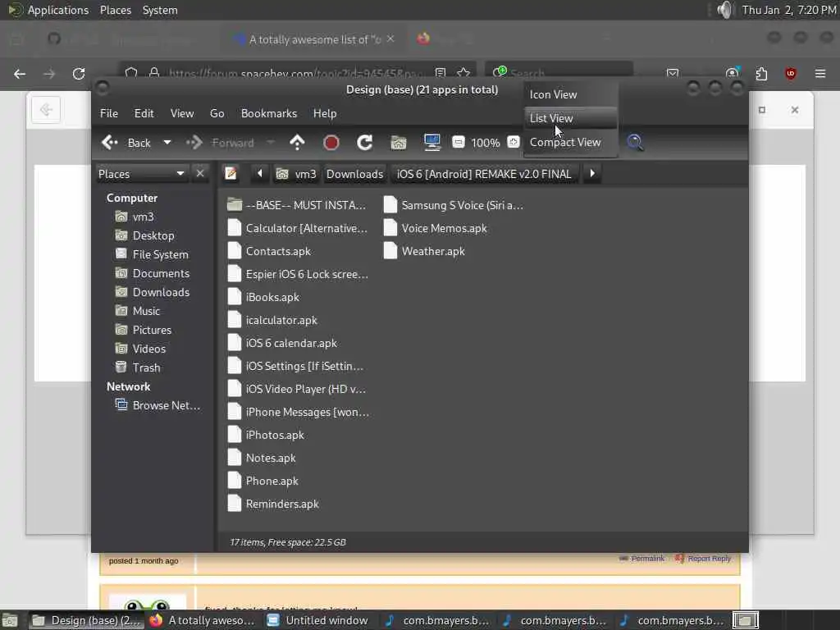Click the red Stop loading icon
The width and height of the screenshot is (840, 630).
pos(331,143)
